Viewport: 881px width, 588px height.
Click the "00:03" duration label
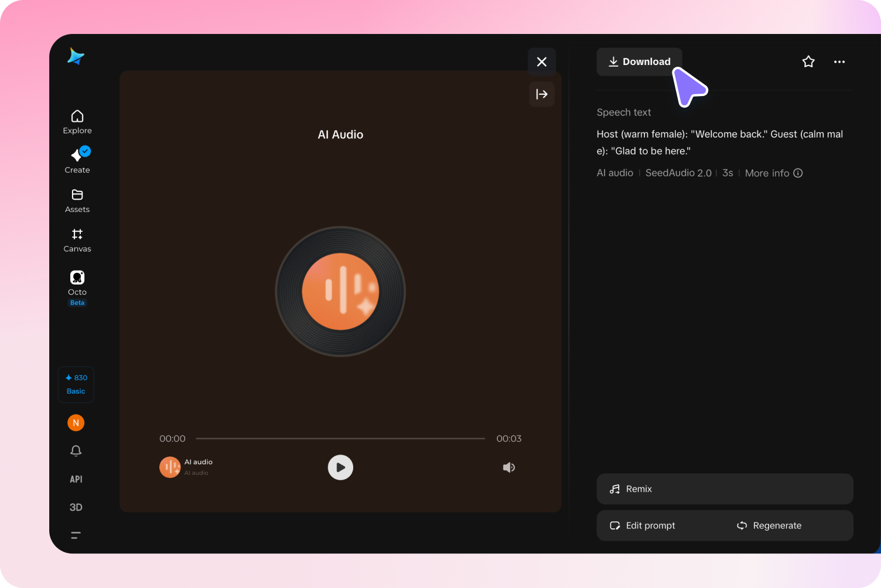click(x=509, y=439)
